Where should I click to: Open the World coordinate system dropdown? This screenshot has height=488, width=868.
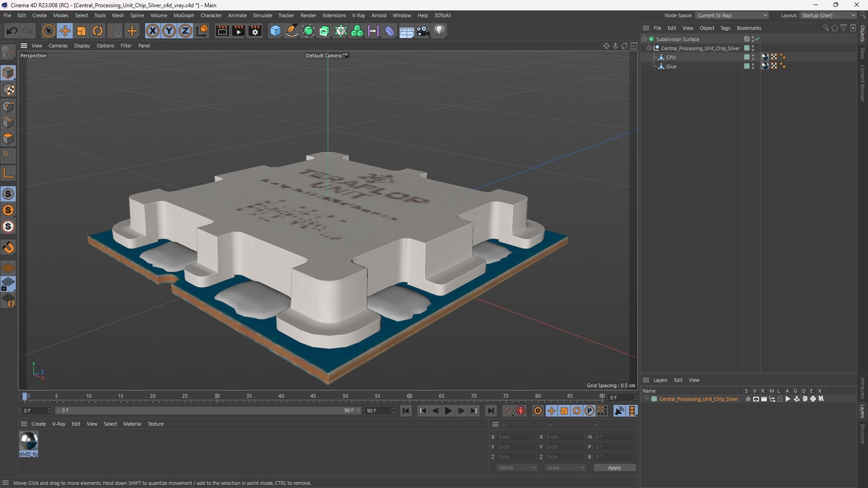click(x=517, y=468)
